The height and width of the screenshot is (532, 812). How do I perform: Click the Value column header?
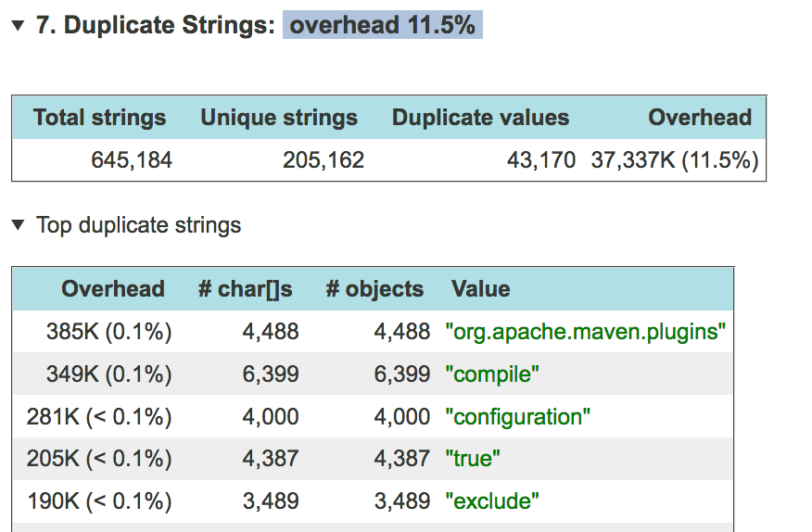pyautogui.click(x=480, y=289)
